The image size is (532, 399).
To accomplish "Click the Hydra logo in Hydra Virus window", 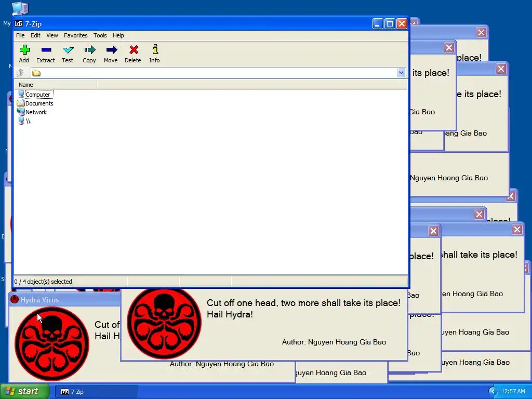I will pyautogui.click(x=52, y=344).
